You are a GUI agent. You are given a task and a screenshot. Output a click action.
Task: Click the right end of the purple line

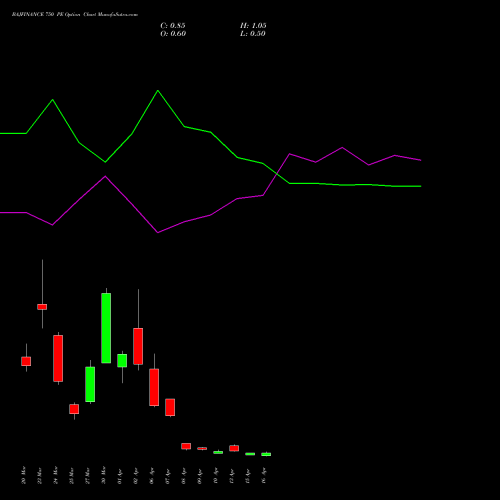click(x=421, y=160)
